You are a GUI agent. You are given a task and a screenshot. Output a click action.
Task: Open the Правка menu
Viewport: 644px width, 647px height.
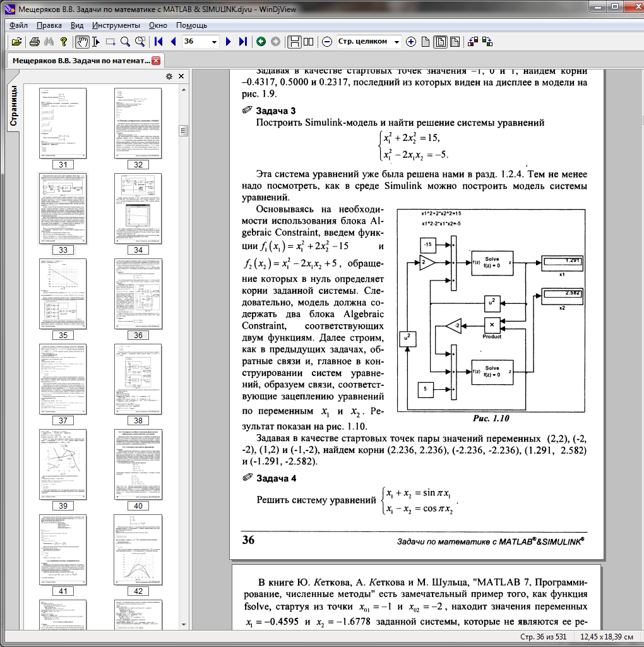[49, 25]
